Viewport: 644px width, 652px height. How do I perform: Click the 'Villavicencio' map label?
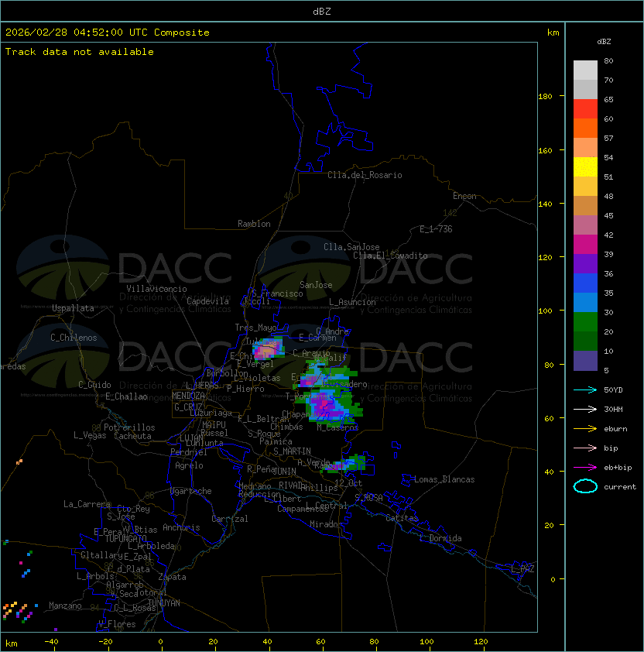pyautogui.click(x=156, y=289)
